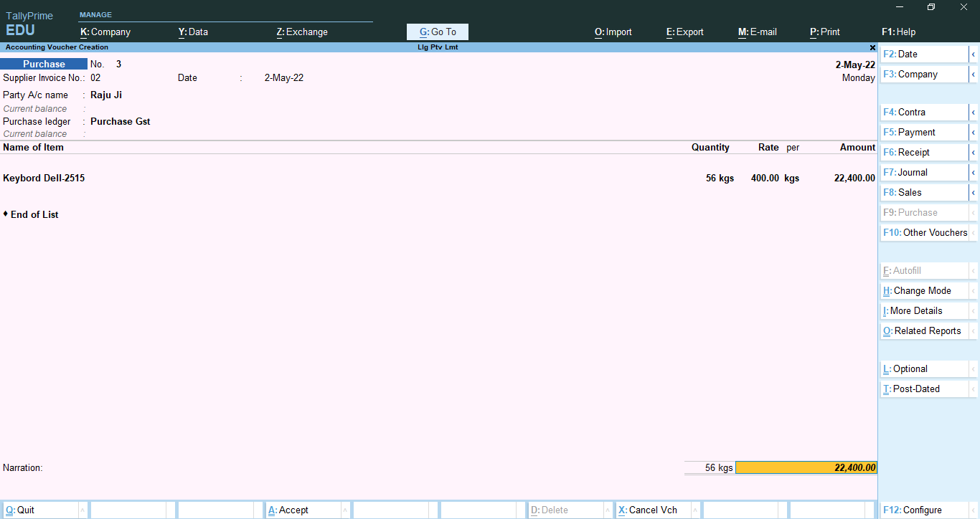Image resolution: width=980 pixels, height=519 pixels.
Task: Expand arrow beside F8: Sales
Action: 974,192
